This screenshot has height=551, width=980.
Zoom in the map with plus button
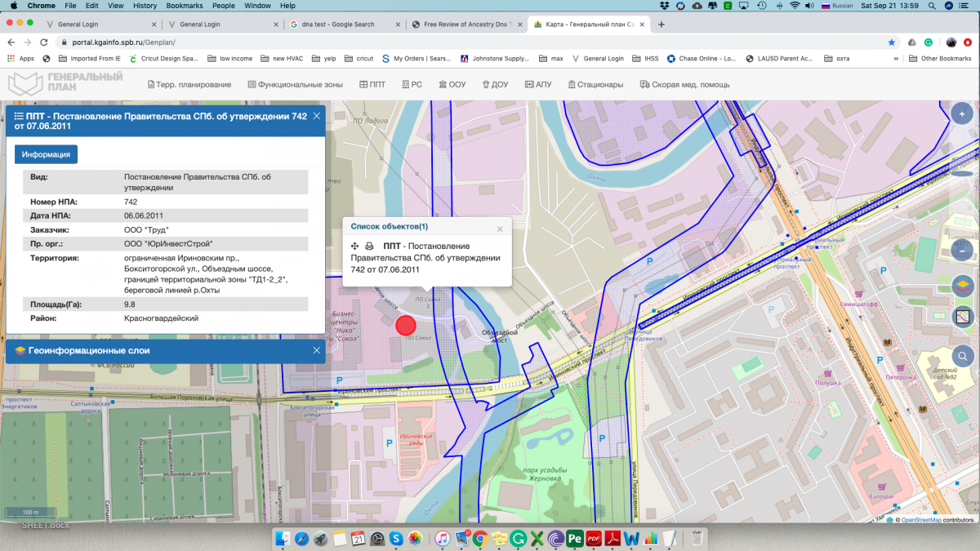coord(963,113)
